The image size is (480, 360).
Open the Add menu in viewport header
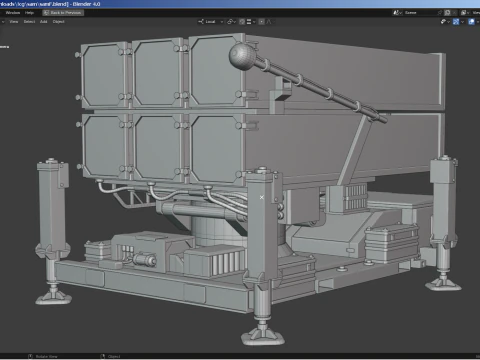[44, 22]
